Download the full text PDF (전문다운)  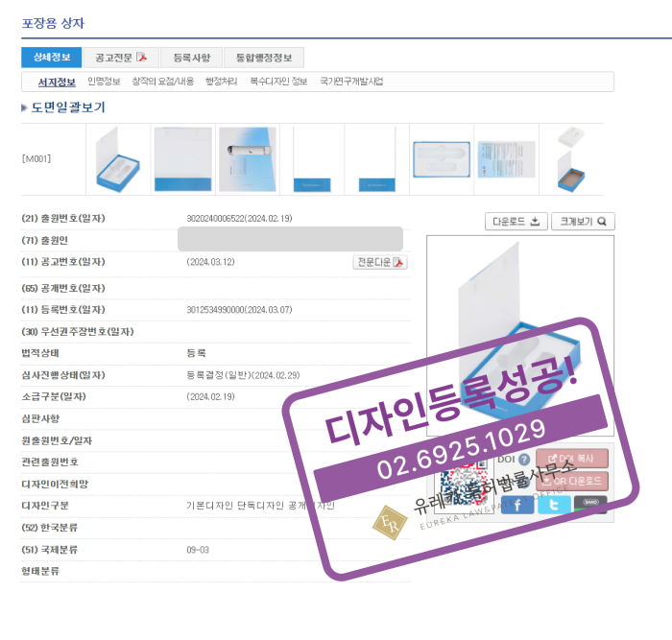tap(381, 262)
